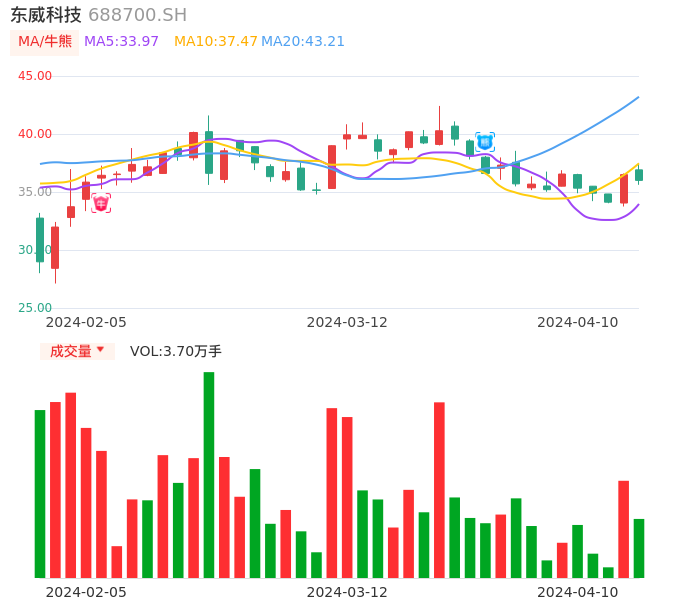This screenshot has height=606, width=686.
Task: Click the stock code 688700.SH
Action: pos(137,15)
